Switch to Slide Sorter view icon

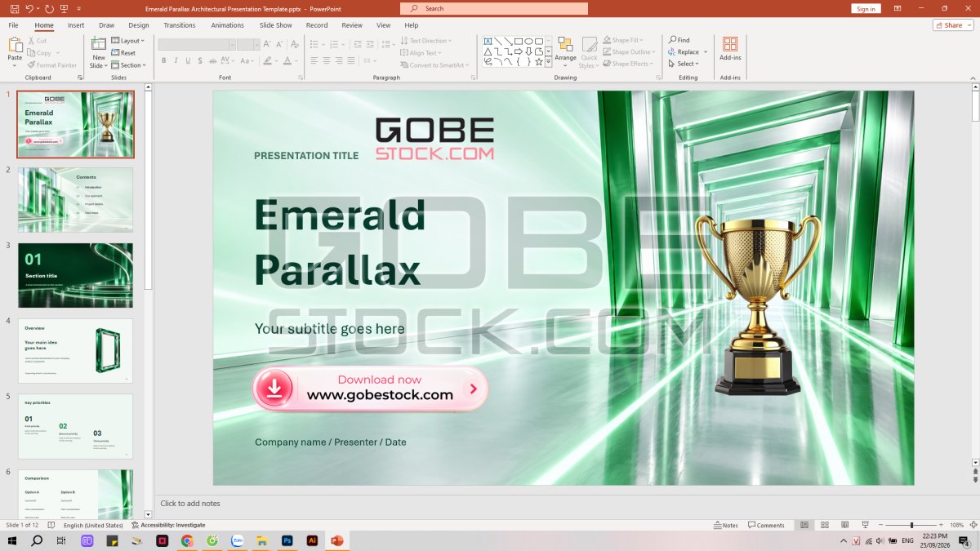pos(824,525)
